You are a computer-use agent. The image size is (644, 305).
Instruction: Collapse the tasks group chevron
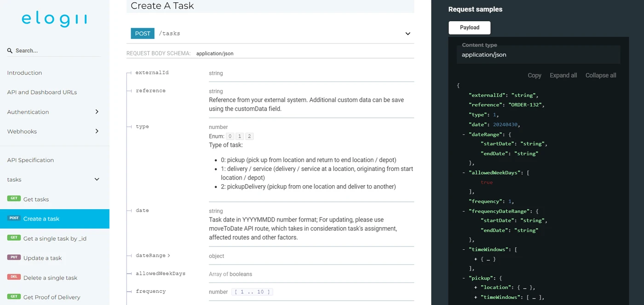click(x=97, y=179)
